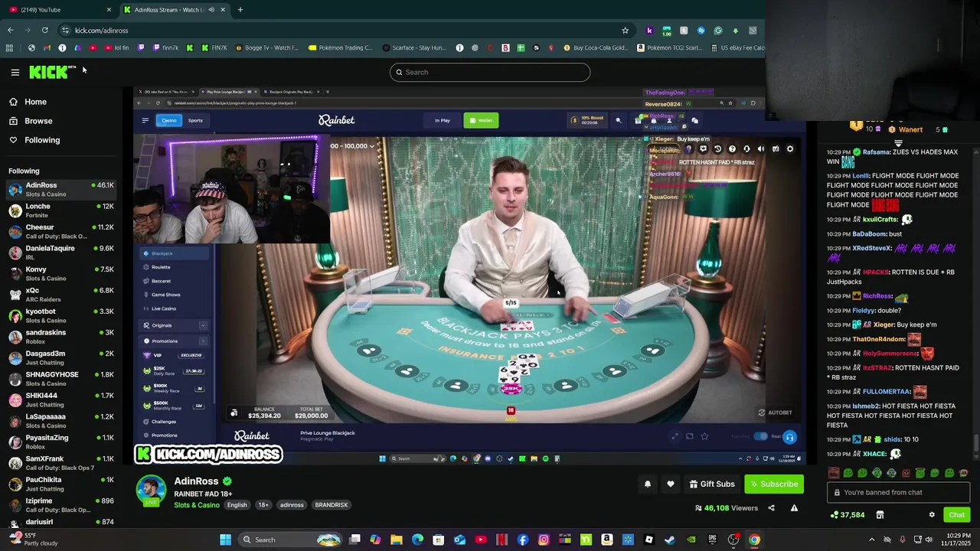Screen dimensions: 980x551
Task: Click Wanert in the chat leaderboard
Action: pyautogui.click(x=910, y=129)
